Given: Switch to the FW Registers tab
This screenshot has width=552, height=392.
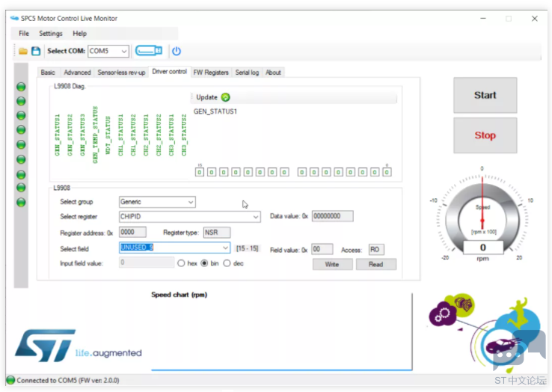Looking at the screenshot, I should click(211, 73).
